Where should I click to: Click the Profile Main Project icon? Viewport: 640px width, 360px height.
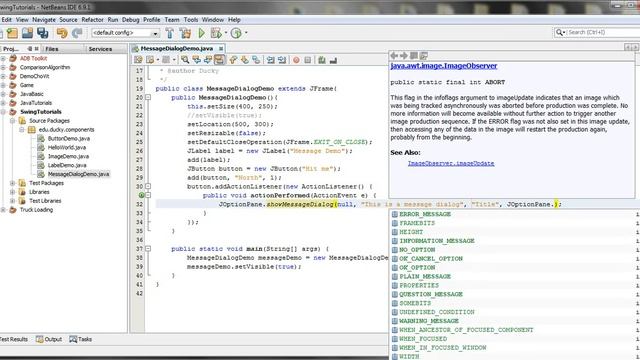pos(236,33)
